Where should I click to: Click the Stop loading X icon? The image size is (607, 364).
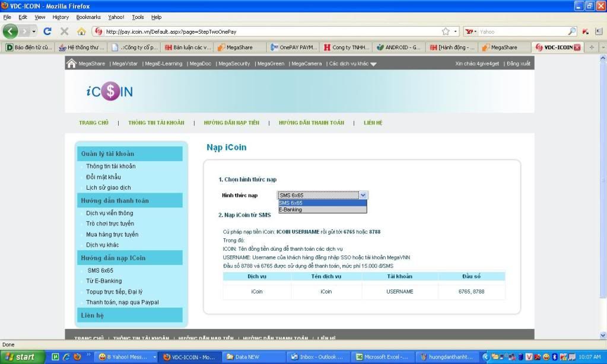64,31
